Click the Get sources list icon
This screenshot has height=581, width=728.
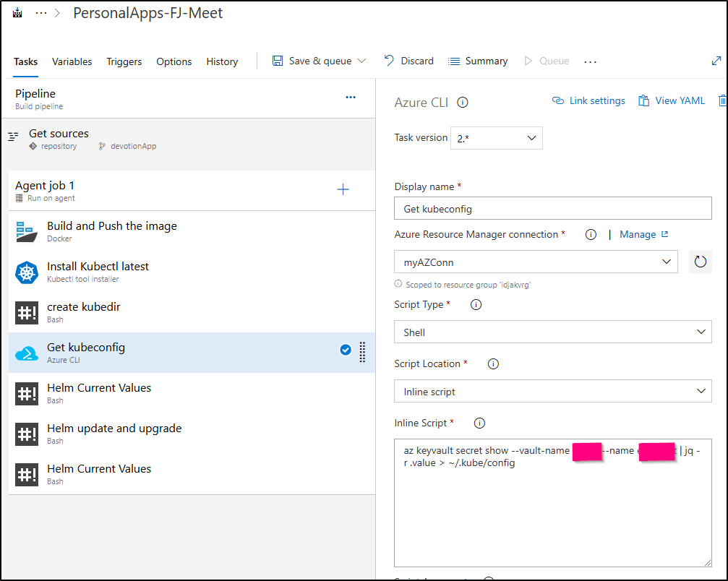[x=13, y=137]
